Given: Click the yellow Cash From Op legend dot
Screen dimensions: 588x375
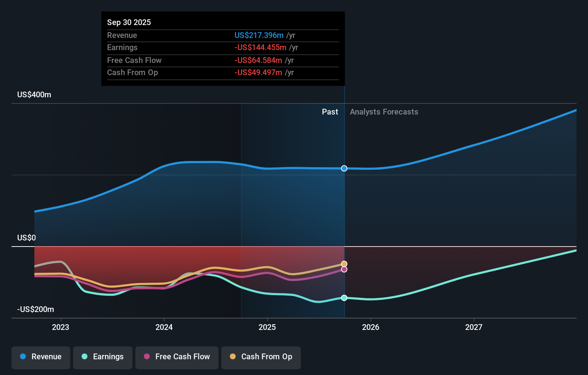Looking at the screenshot, I should tap(233, 357).
